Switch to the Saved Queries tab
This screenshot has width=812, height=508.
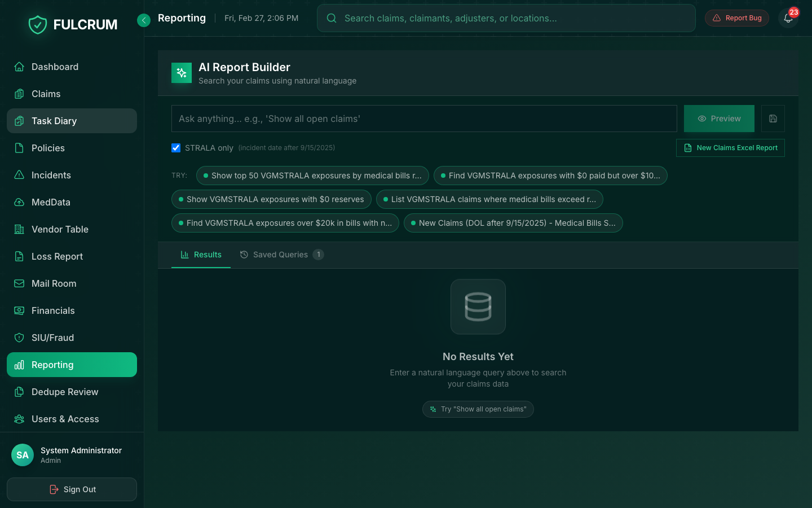click(281, 255)
